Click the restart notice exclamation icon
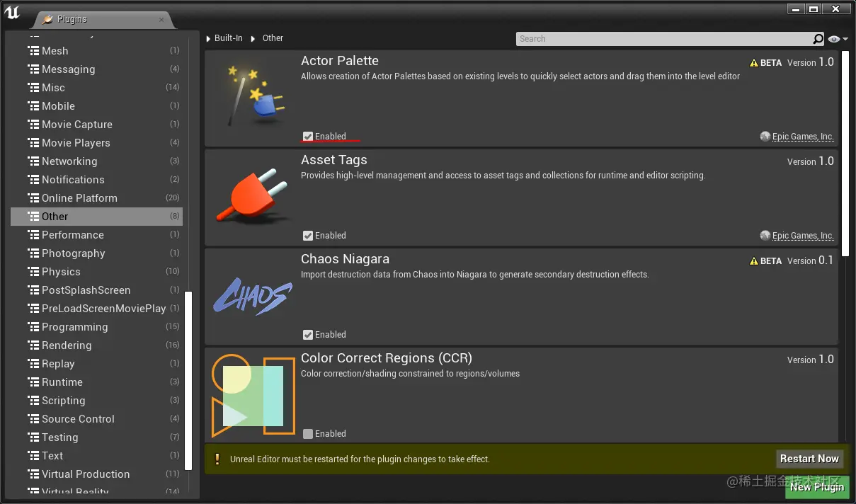 (x=217, y=459)
